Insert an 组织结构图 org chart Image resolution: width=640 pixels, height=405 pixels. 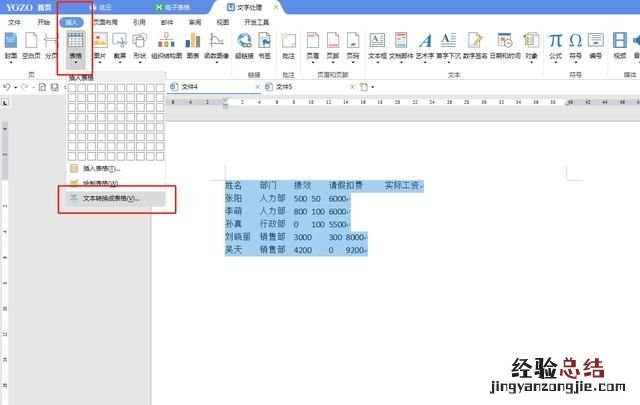pos(167,41)
